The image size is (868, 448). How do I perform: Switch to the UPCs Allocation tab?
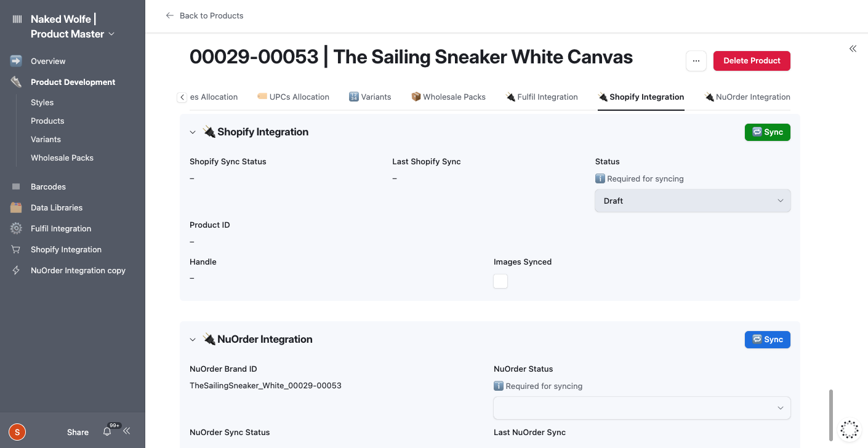[x=293, y=97]
